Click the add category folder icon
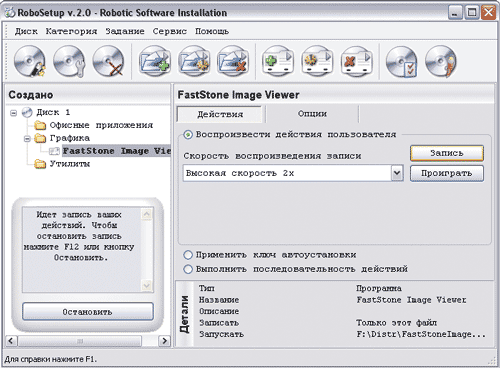500x368 pixels. [x=155, y=62]
